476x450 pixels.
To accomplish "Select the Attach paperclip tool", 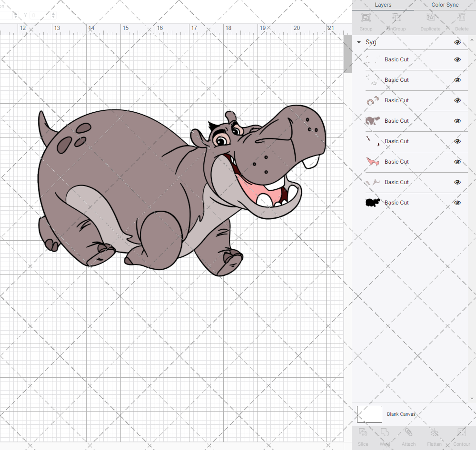I will [x=408, y=432].
